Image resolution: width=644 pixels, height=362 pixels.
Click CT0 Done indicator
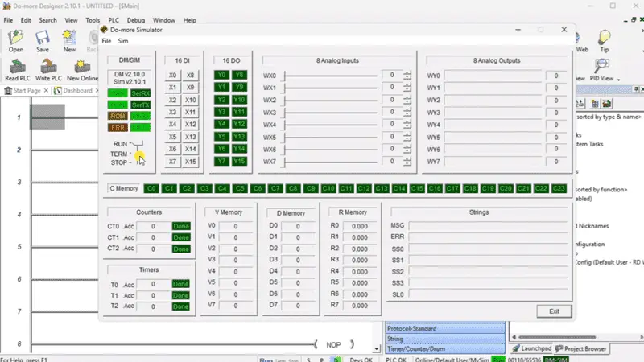[180, 226]
